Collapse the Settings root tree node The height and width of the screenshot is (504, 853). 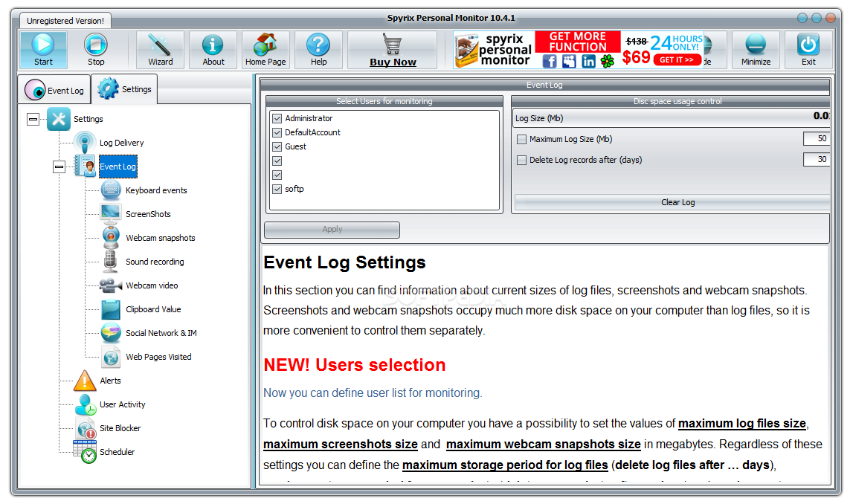(x=33, y=119)
